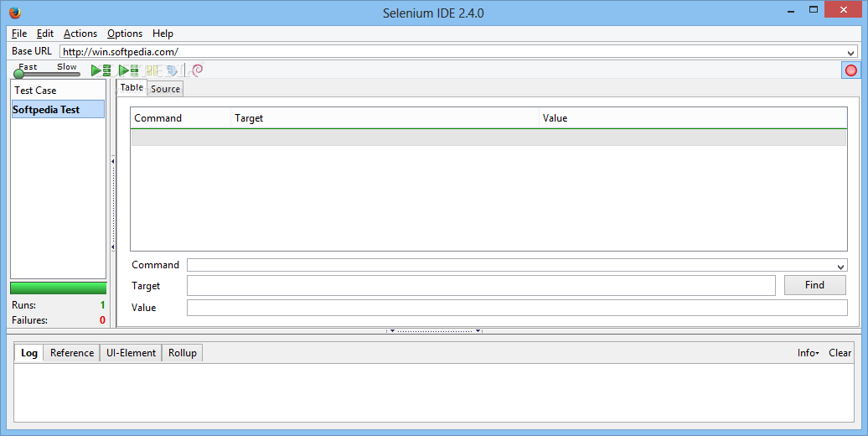The image size is (868, 436).
Task: Click Clear to empty the log
Action: (840, 353)
